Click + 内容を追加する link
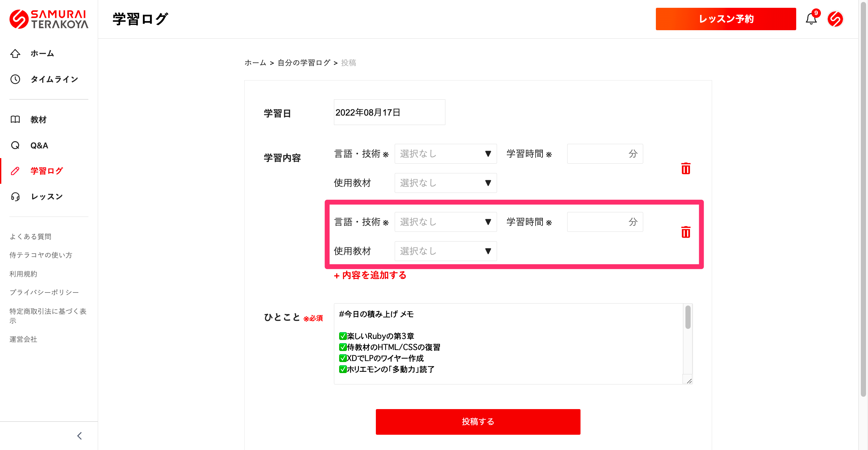This screenshot has width=868, height=450. coord(370,275)
